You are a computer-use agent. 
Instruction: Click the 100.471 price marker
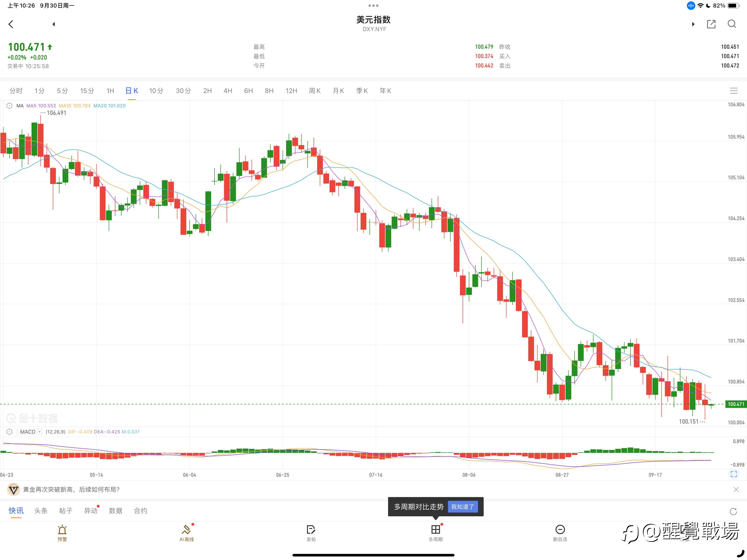tap(736, 404)
